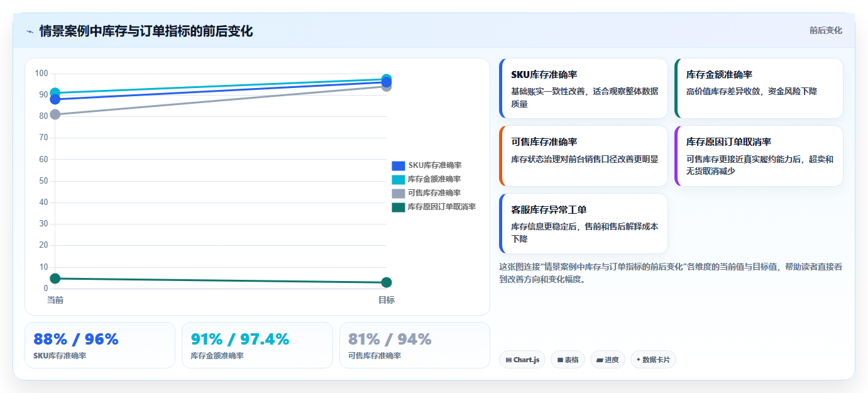868x393 pixels.
Task: Click the Chart.js tag
Action: click(x=522, y=360)
